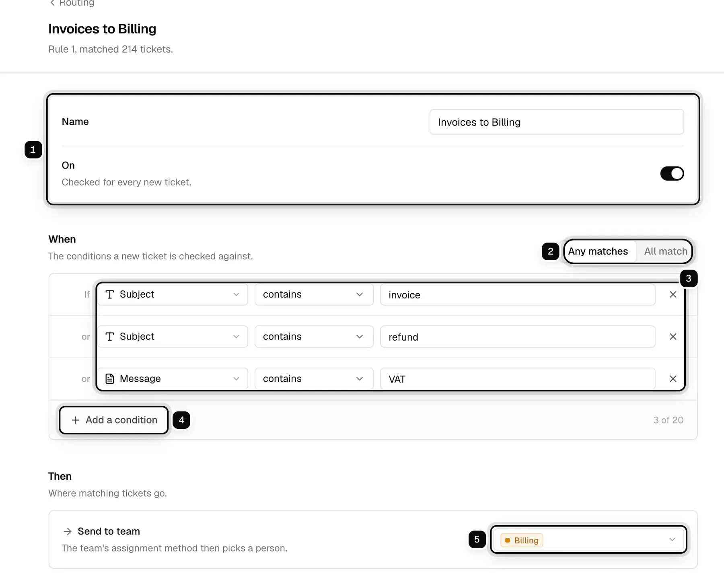Open the contains operator dropdown in the refund row
This screenshot has width=724, height=588.
(314, 337)
